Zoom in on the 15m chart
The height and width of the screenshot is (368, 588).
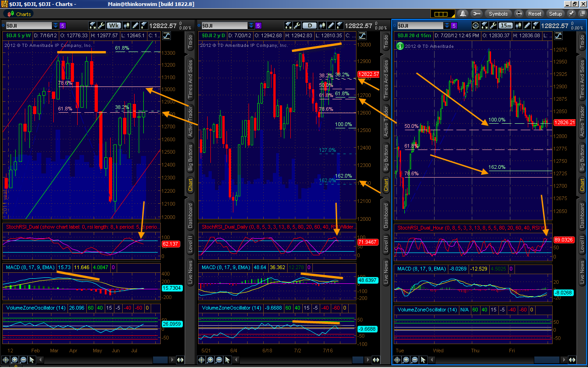407,360
